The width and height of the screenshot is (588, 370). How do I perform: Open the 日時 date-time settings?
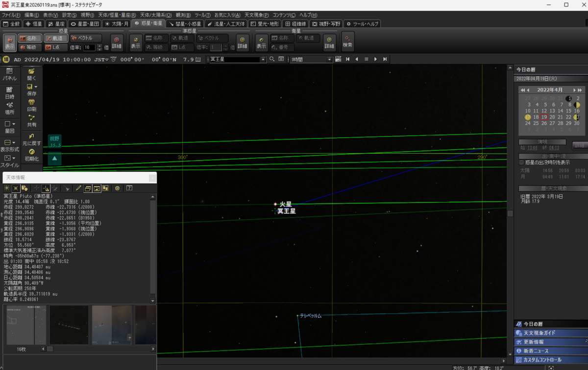point(9,92)
